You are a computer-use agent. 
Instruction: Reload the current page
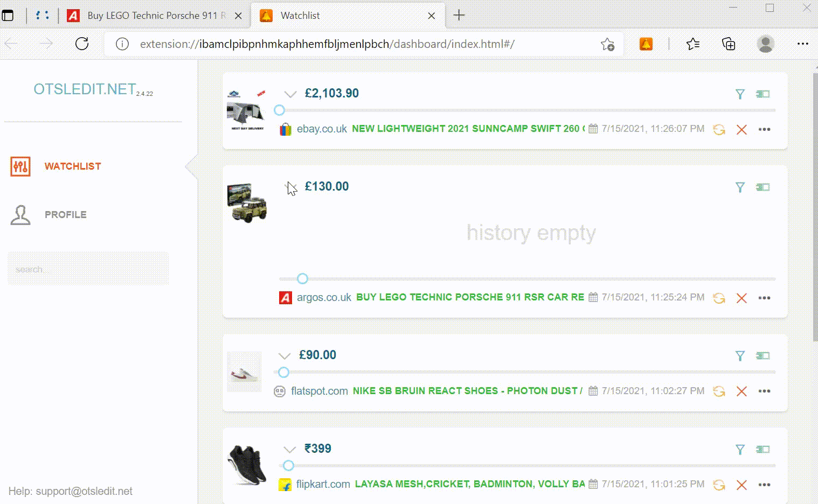point(82,44)
